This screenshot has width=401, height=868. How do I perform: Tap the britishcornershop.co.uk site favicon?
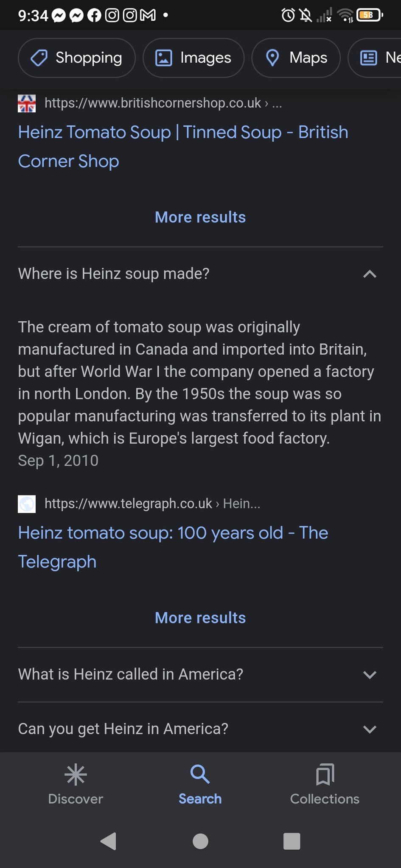(27, 103)
